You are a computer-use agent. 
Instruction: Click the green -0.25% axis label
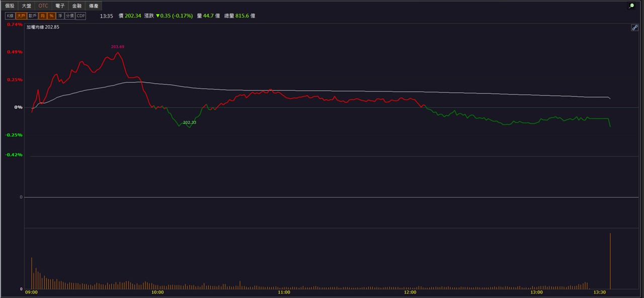pos(14,135)
